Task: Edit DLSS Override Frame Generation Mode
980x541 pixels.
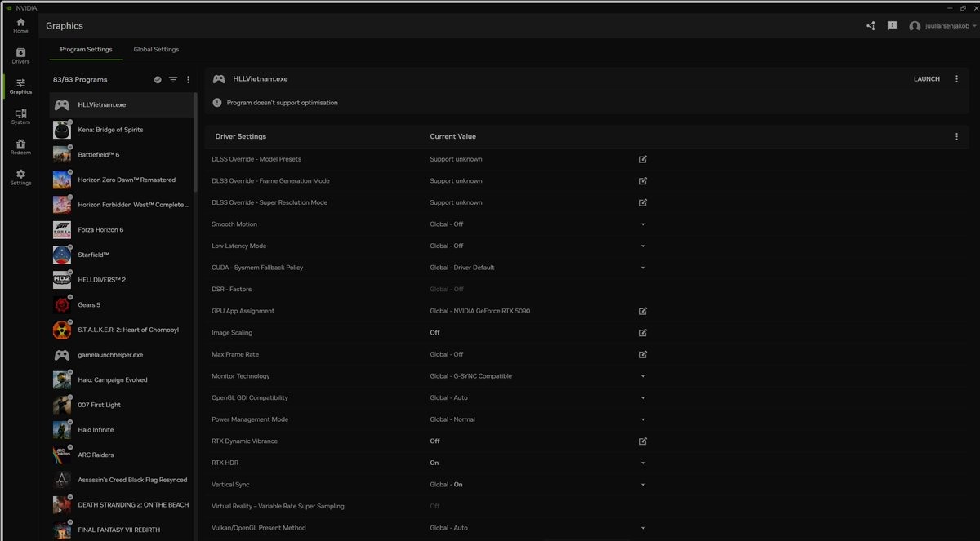Action: tap(643, 180)
